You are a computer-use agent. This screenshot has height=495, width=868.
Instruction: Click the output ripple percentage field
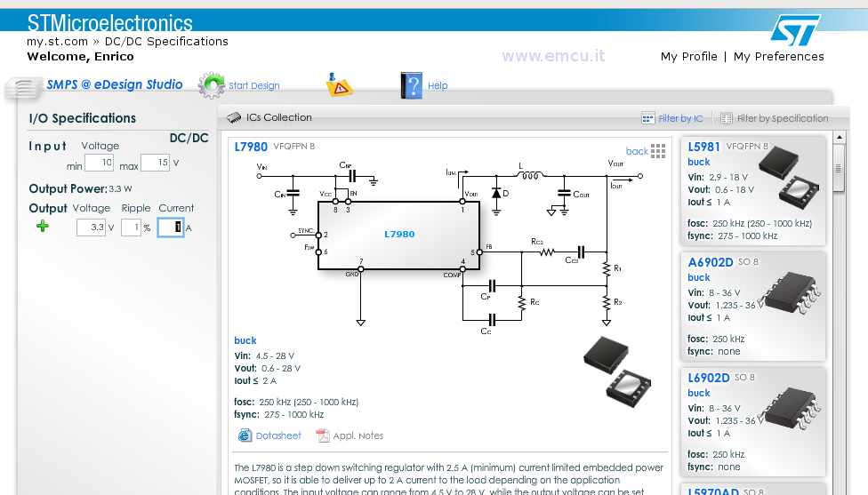pos(132,228)
